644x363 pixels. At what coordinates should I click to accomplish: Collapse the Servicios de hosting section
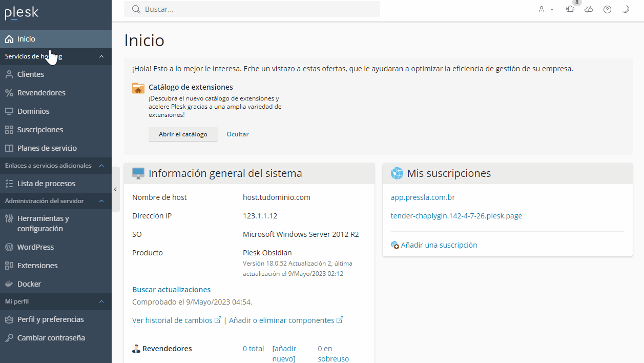tap(101, 56)
